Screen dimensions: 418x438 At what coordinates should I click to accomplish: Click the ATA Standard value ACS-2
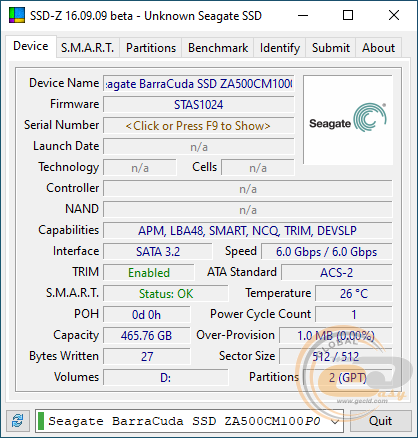point(337,273)
